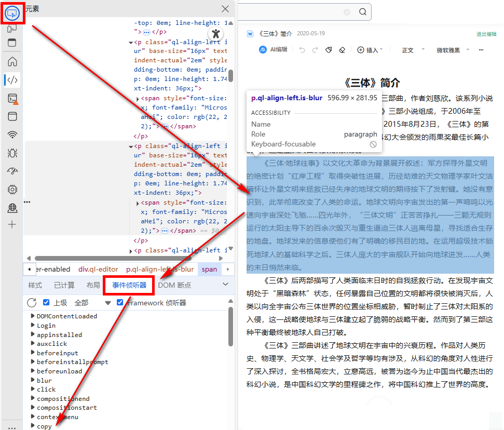Open AI编辑 assistant button
The width and height of the screenshot is (504, 430).
point(273,49)
